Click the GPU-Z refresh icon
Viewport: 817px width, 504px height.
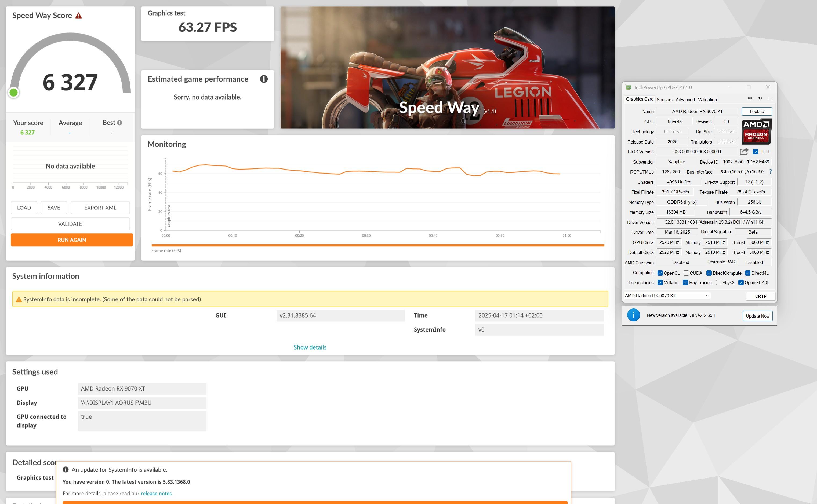760,98
